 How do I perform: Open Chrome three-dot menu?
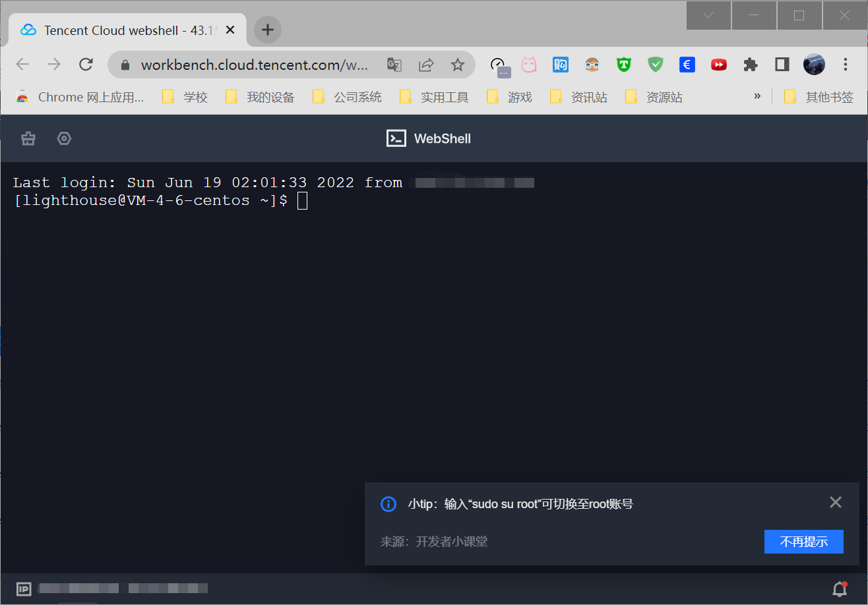coord(846,65)
